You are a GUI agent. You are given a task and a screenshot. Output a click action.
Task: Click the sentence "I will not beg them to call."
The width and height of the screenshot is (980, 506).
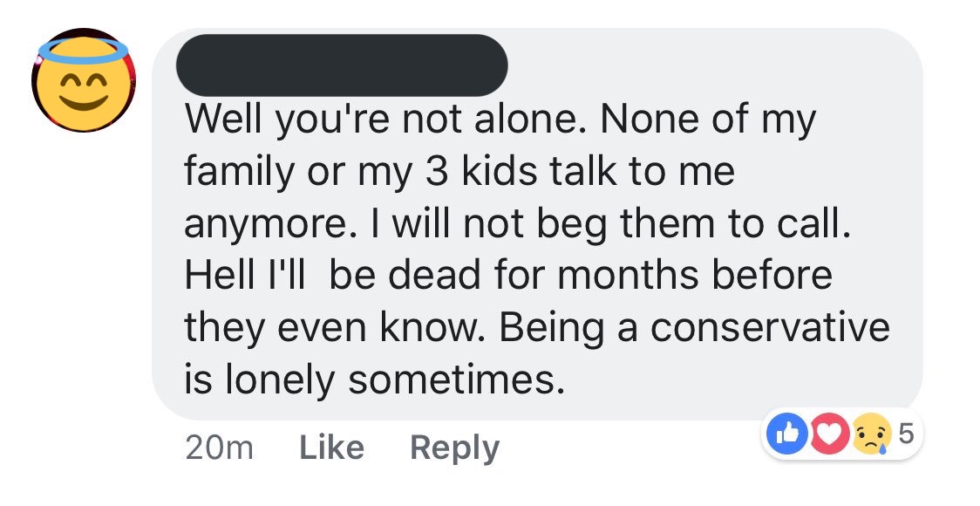pos(621,224)
